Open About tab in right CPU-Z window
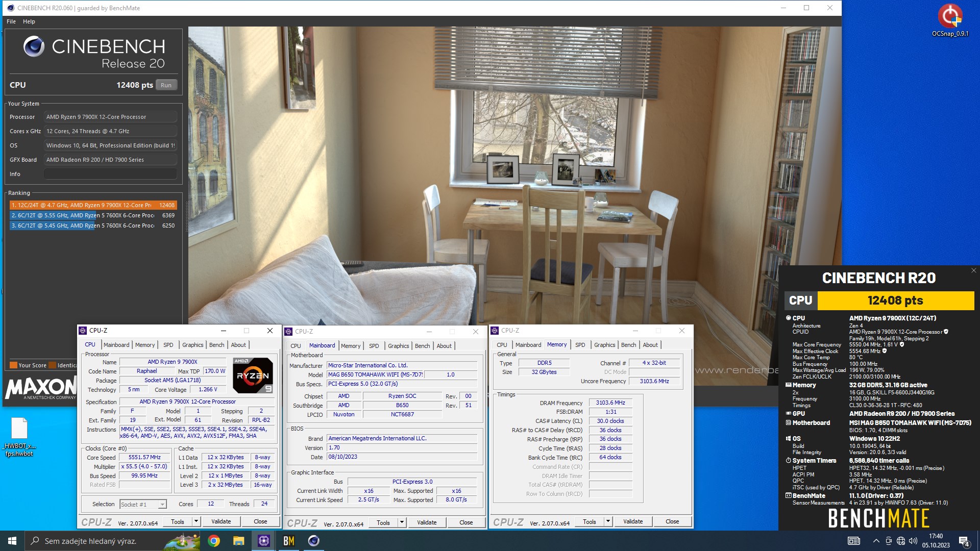Screen dimensions: 980x551 coord(650,345)
